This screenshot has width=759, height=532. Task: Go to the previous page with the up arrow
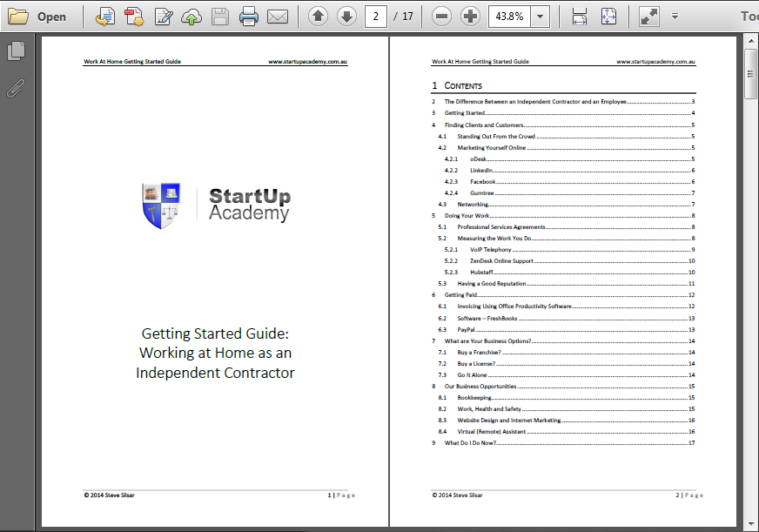[x=318, y=17]
